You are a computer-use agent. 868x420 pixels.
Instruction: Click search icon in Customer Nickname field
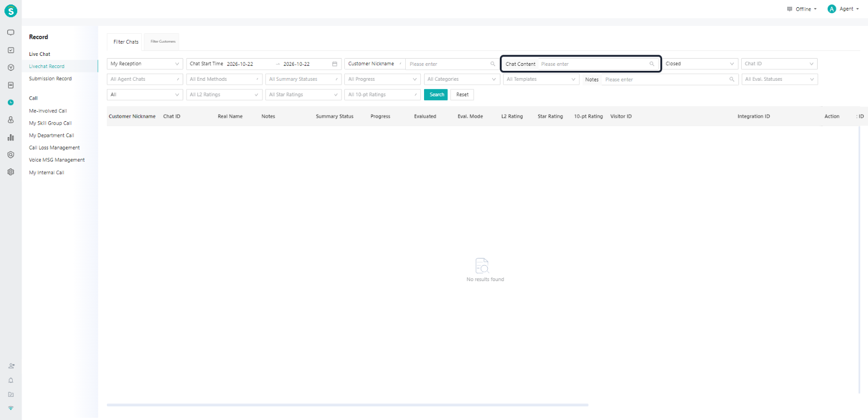[493, 64]
